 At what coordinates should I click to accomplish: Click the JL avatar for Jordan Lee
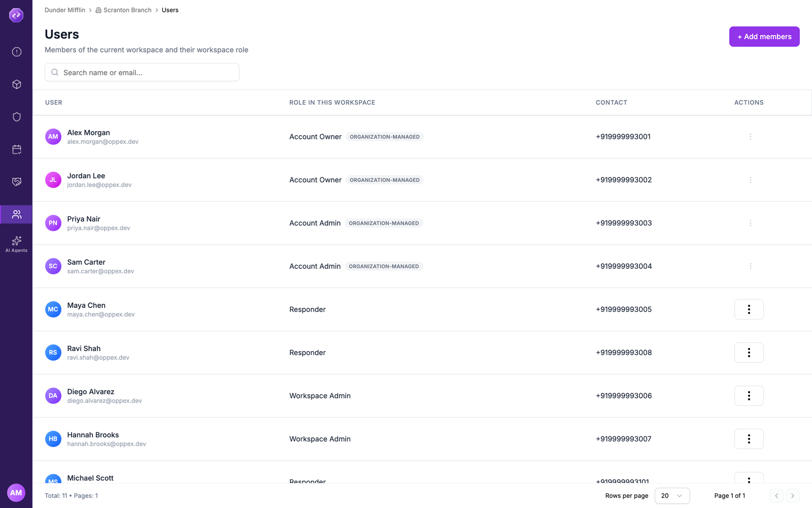click(x=53, y=180)
